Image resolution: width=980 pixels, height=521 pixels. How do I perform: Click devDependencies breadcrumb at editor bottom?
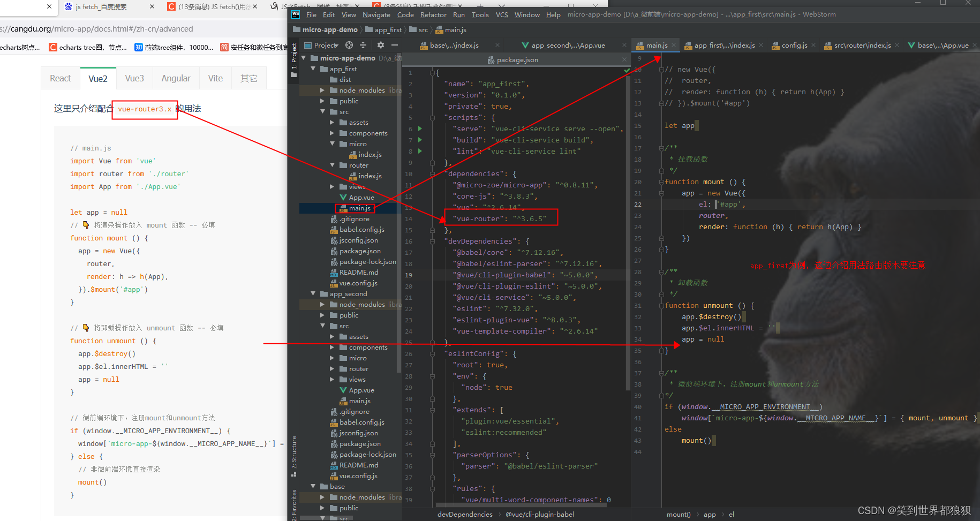465,515
